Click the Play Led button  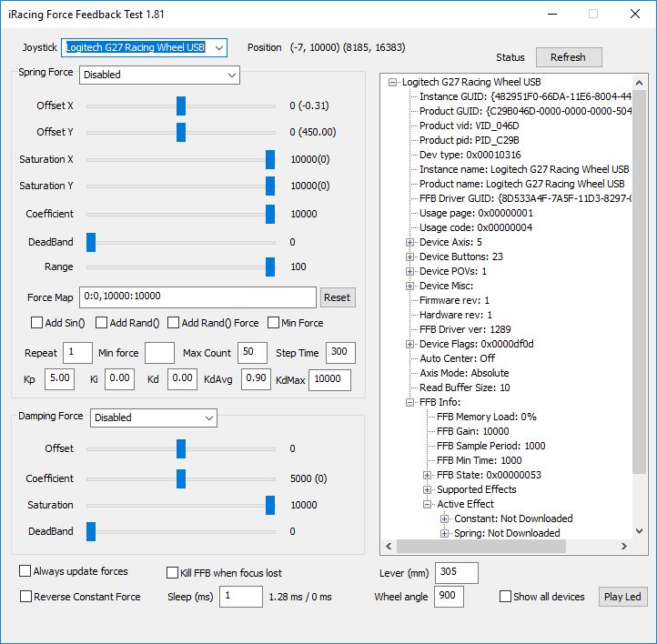(x=622, y=597)
